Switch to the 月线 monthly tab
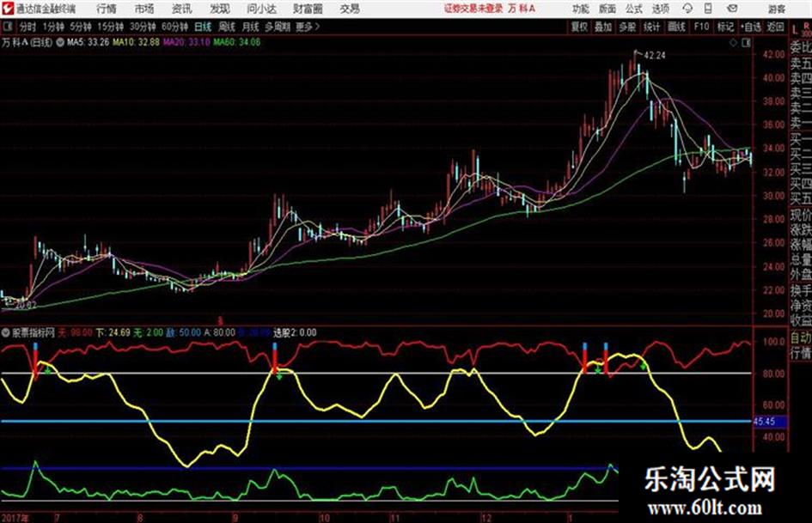 (x=251, y=27)
